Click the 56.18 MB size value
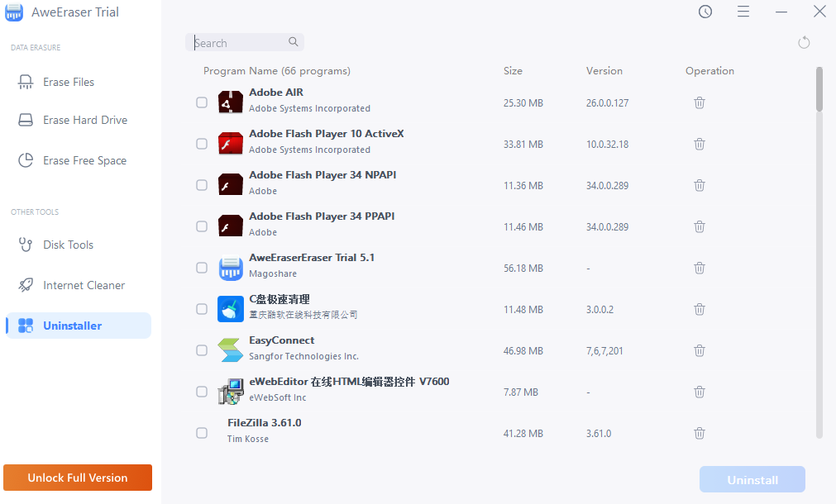836x504 pixels. (x=523, y=268)
